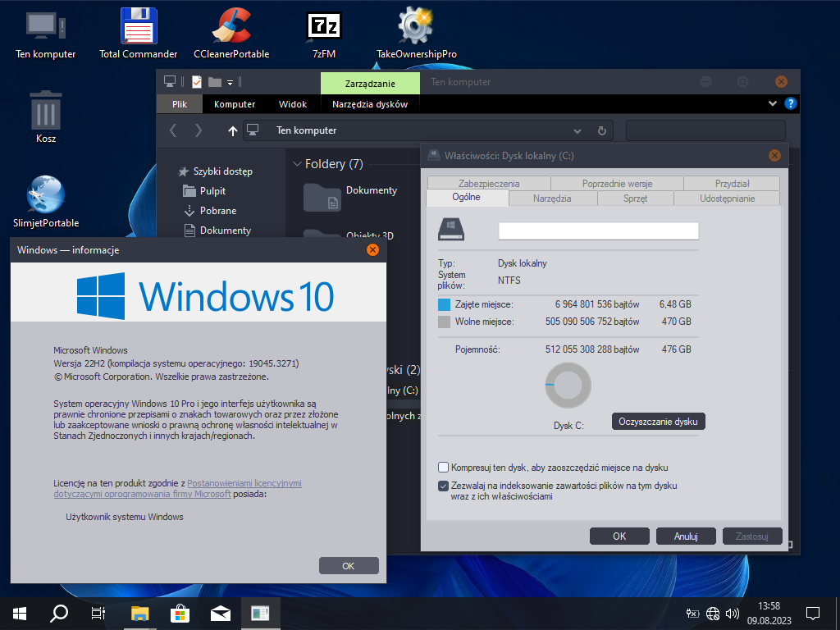
Task: Click the disk label text field
Action: coord(598,231)
